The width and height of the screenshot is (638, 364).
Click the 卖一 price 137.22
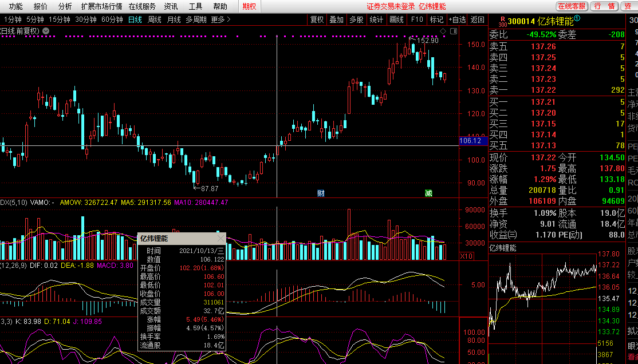543,90
